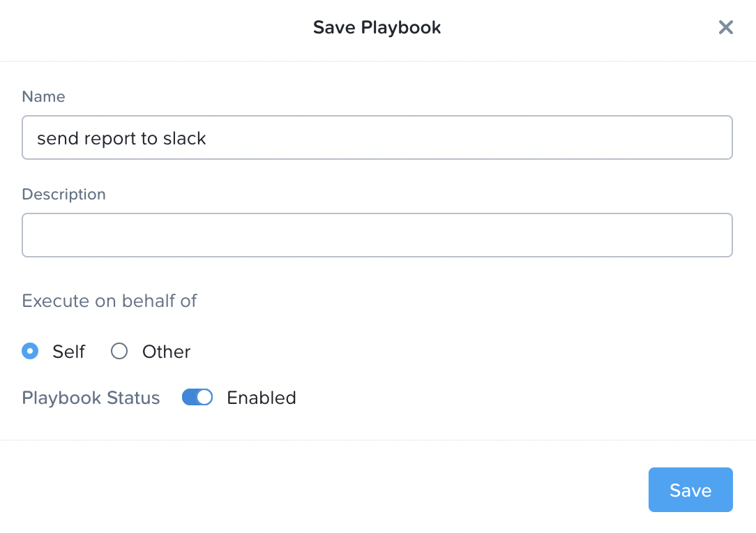Click the word "send" in Name field
Viewport: 756px width, 533px height.
tap(57, 138)
